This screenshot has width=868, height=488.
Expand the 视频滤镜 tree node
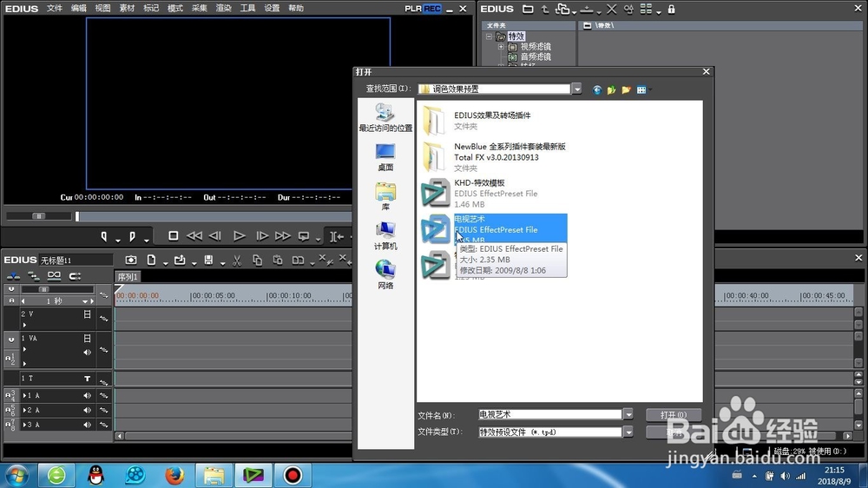point(501,47)
